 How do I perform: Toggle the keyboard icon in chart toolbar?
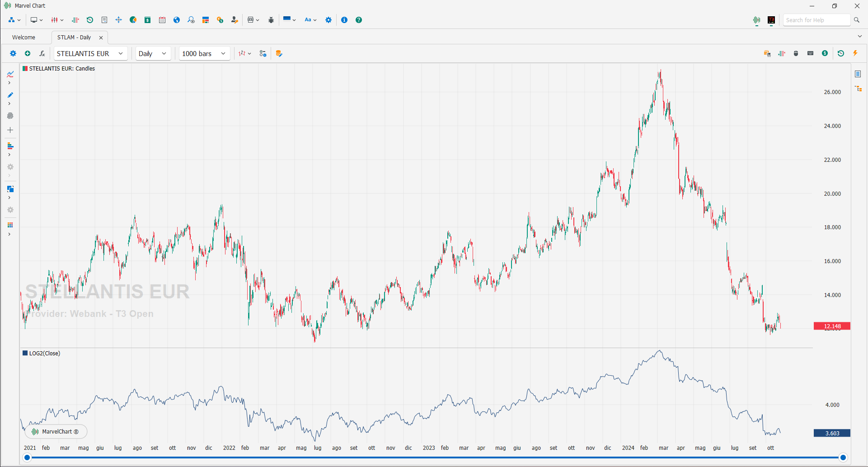(811, 53)
